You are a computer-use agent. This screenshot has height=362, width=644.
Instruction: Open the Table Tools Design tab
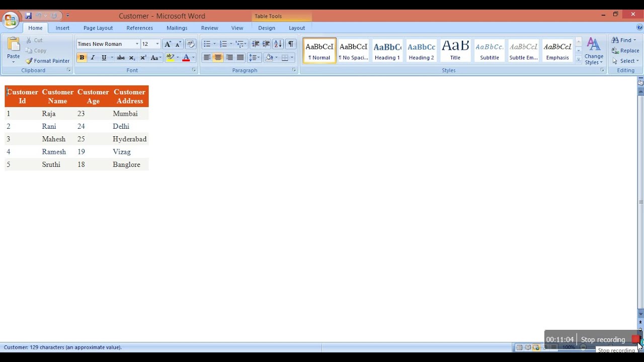267,28
